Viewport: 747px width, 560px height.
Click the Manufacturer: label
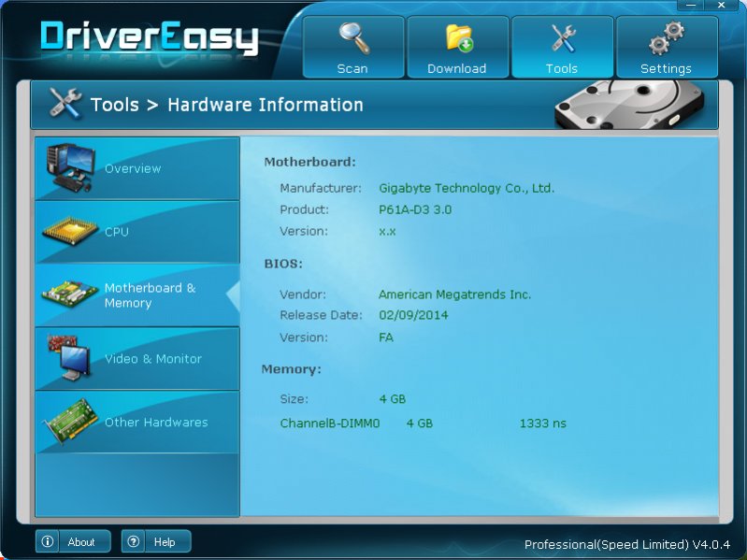[x=320, y=188]
